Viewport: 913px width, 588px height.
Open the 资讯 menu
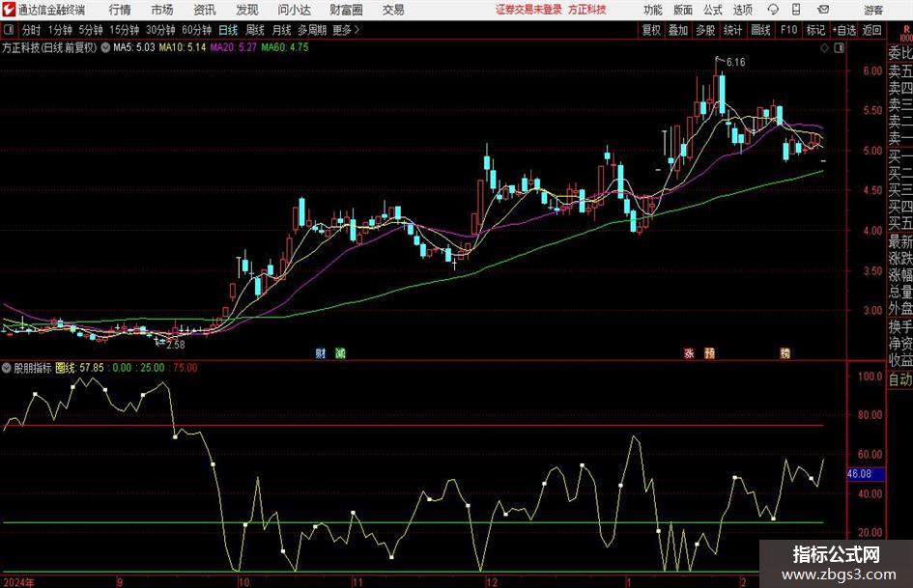click(x=205, y=10)
